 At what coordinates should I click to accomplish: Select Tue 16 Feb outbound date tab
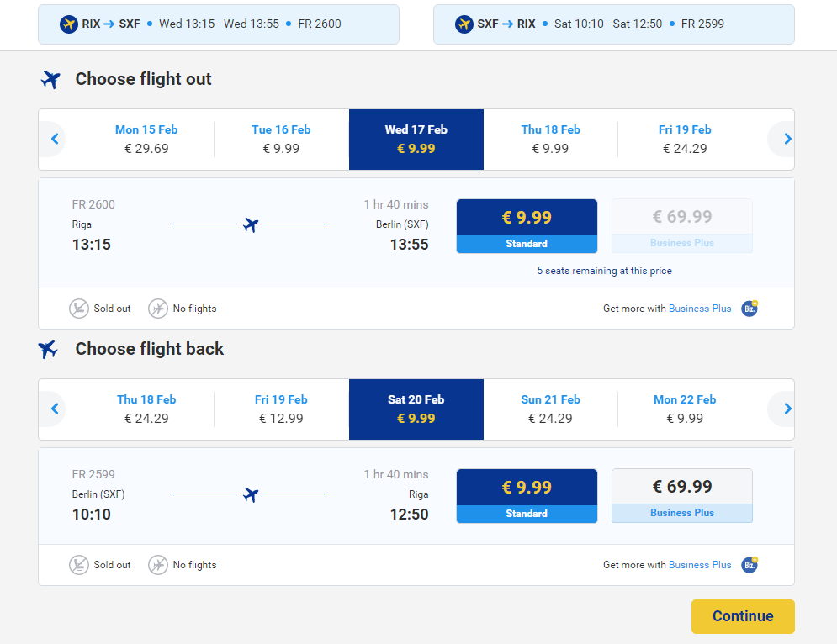pyautogui.click(x=281, y=140)
